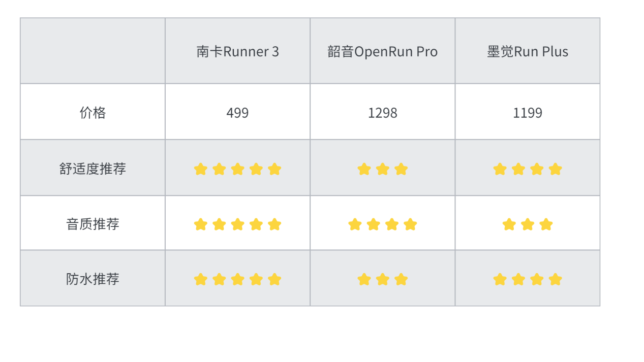644x362 pixels.
Task: Select the 1199 price cell
Action: pyautogui.click(x=528, y=112)
